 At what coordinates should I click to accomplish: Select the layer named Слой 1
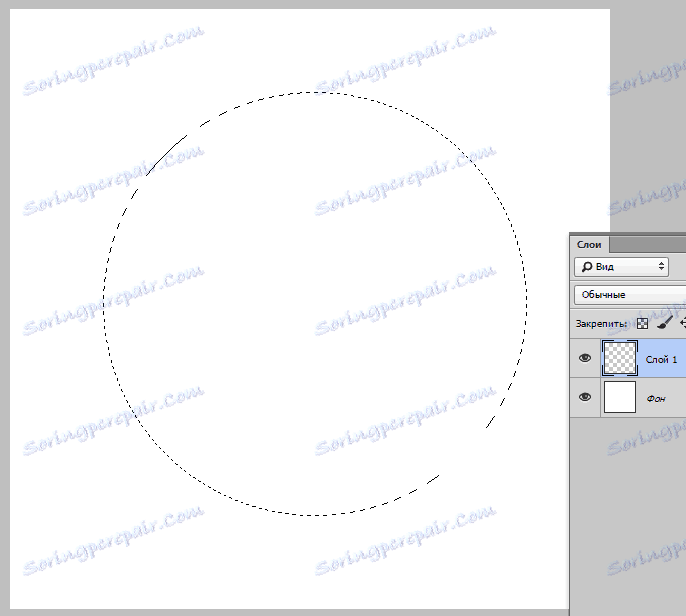click(x=661, y=360)
